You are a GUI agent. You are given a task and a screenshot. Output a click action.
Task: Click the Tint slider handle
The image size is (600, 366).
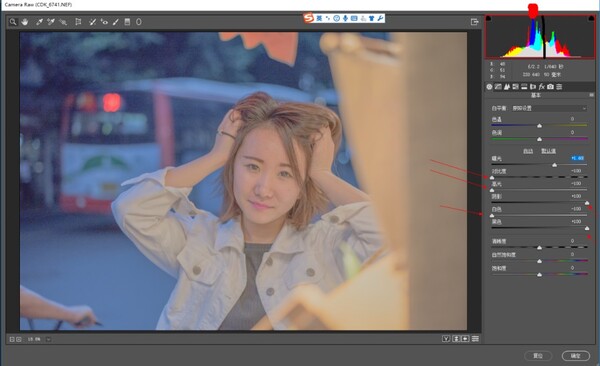click(x=539, y=139)
